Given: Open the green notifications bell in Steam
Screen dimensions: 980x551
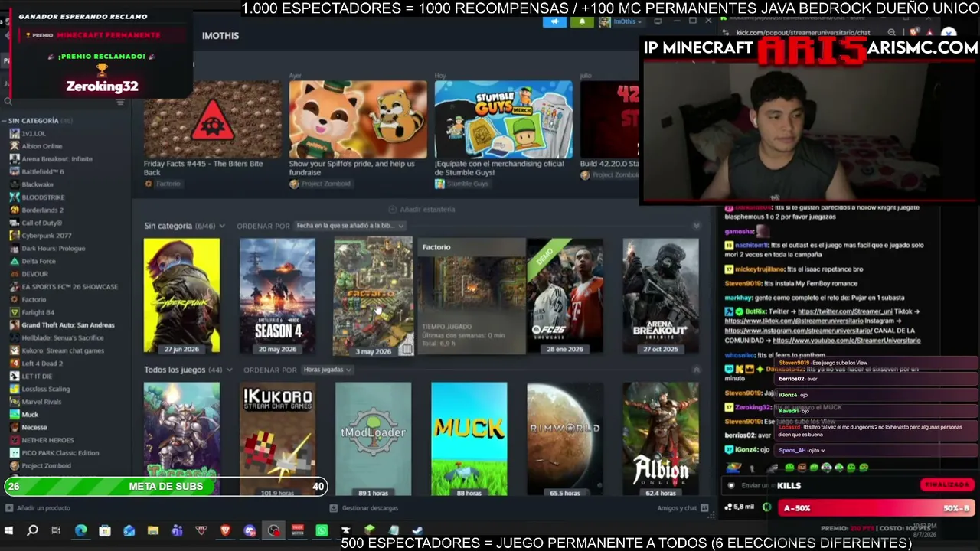Looking at the screenshot, I should pos(582,21).
